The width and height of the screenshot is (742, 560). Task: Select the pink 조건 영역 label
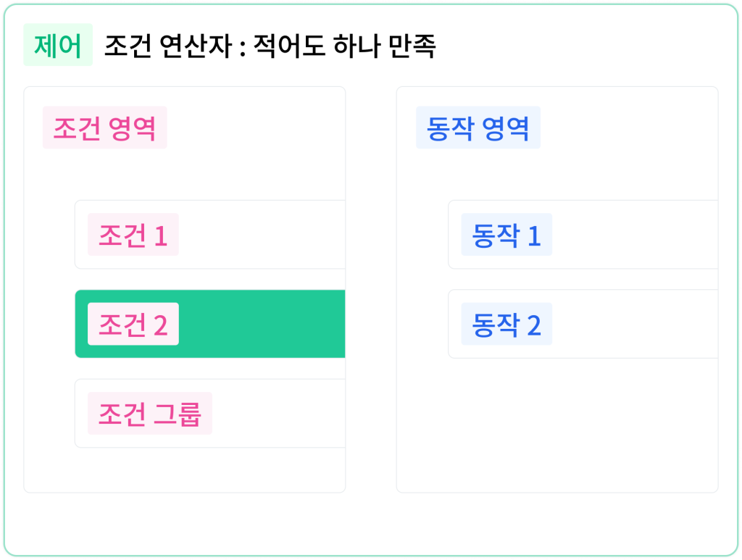point(104,128)
